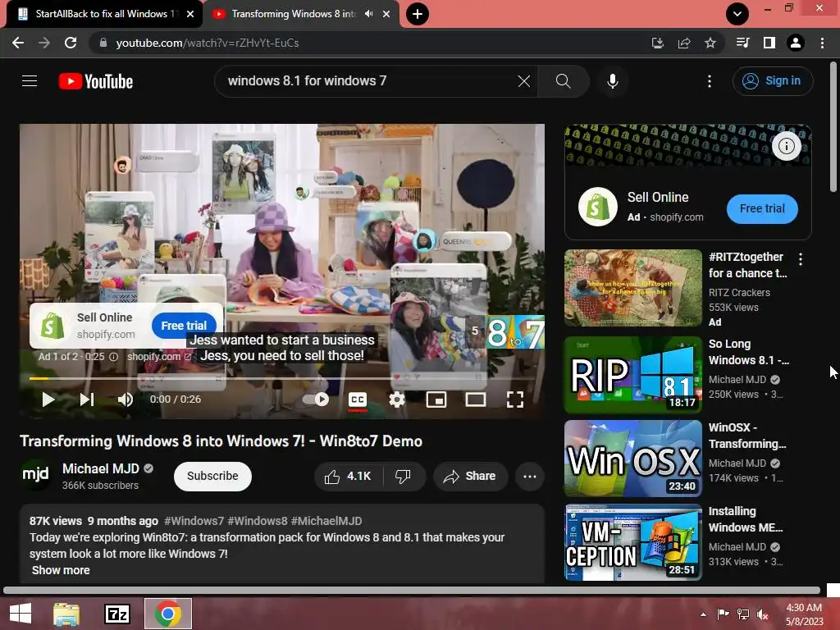Click the #MichaelMJD hashtag
This screenshot has height=630, width=840.
click(x=326, y=521)
